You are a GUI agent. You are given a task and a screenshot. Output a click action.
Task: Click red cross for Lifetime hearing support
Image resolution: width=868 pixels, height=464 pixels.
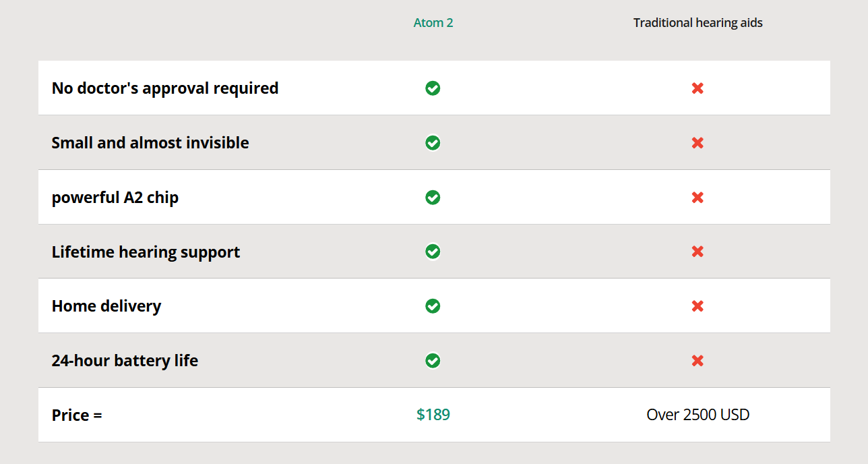[x=697, y=252]
